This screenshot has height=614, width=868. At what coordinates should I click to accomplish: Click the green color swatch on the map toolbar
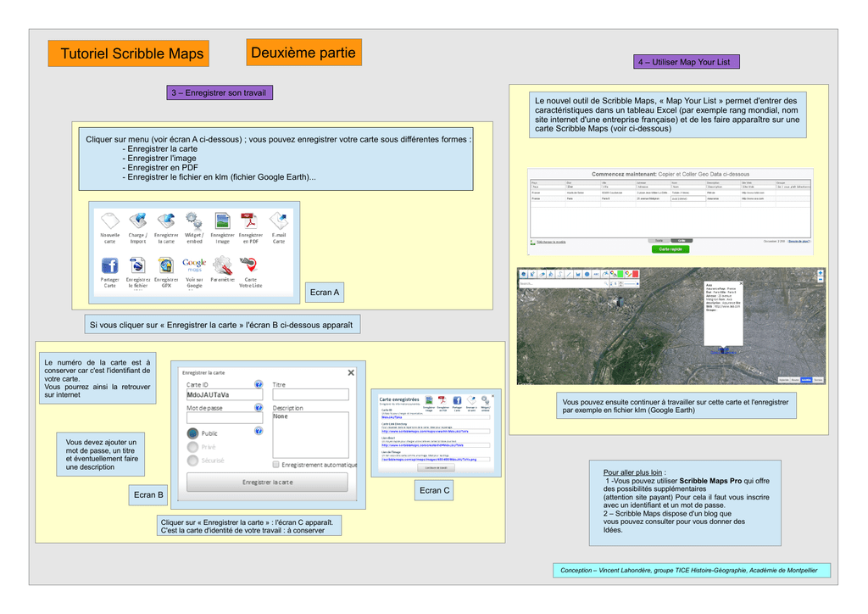click(x=620, y=274)
